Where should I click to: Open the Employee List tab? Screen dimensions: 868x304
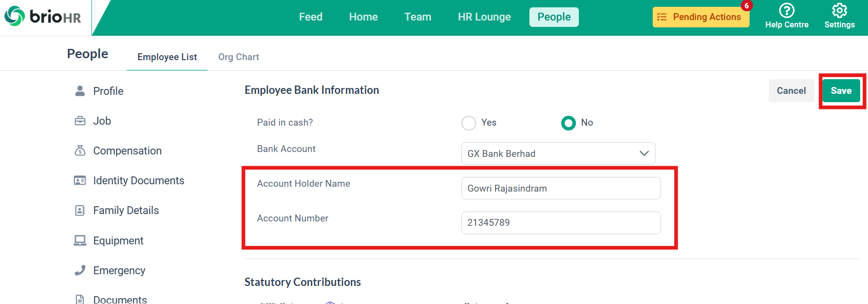pos(167,57)
